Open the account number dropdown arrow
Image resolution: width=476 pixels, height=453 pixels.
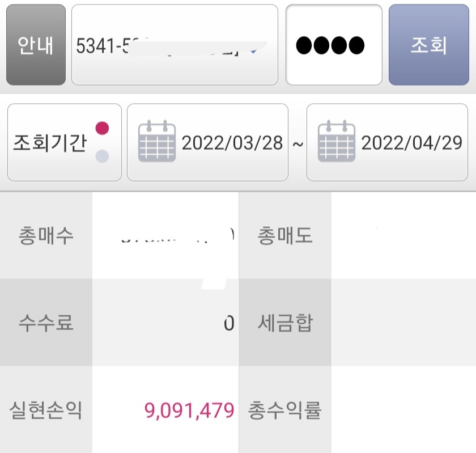click(x=254, y=51)
